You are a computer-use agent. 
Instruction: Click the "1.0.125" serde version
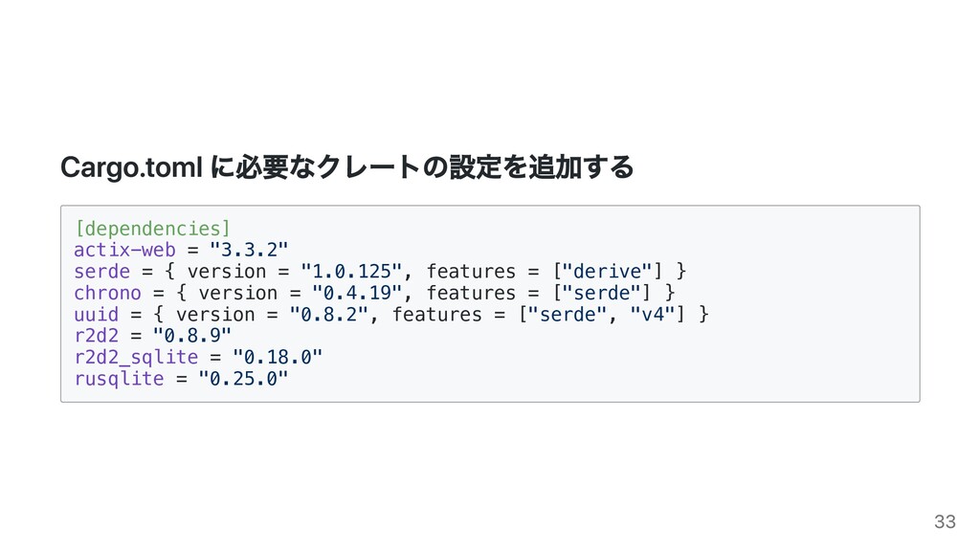tap(350, 271)
